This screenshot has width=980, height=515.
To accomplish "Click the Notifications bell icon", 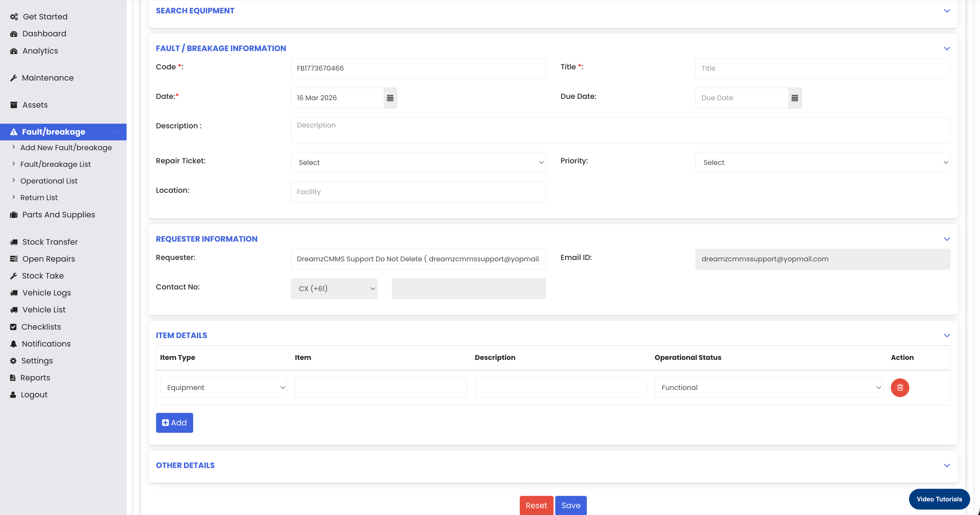I will click(x=13, y=344).
